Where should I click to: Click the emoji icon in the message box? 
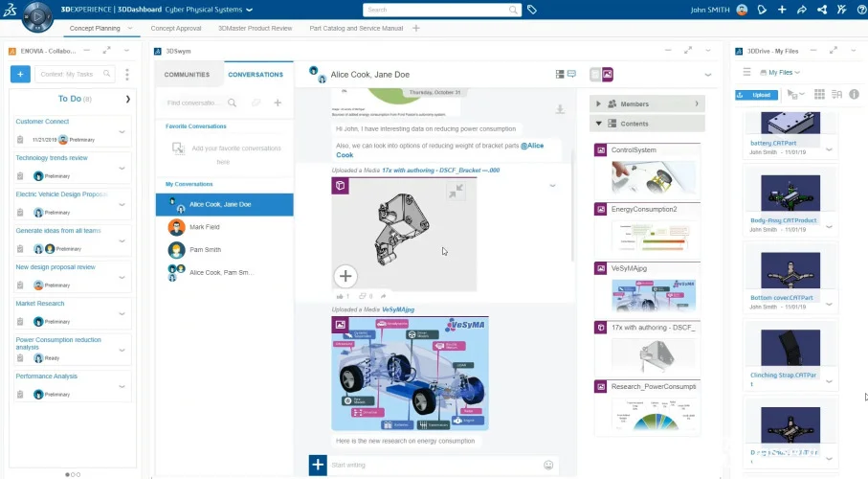[x=548, y=465]
